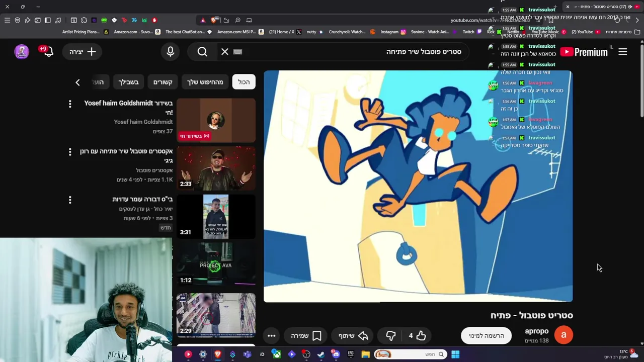This screenshot has width=644, height=362.
Task: Select the 'הכול' filter chip
Action: click(x=244, y=82)
